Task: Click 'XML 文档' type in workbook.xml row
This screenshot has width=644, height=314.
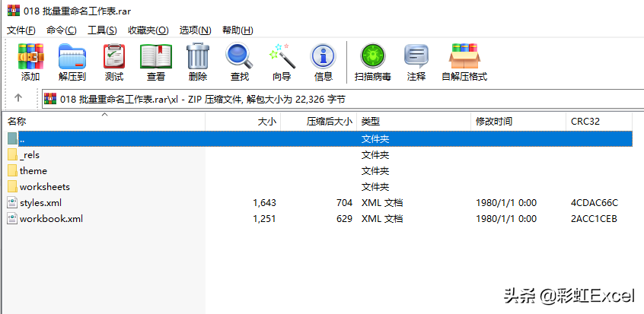Action: tap(382, 219)
